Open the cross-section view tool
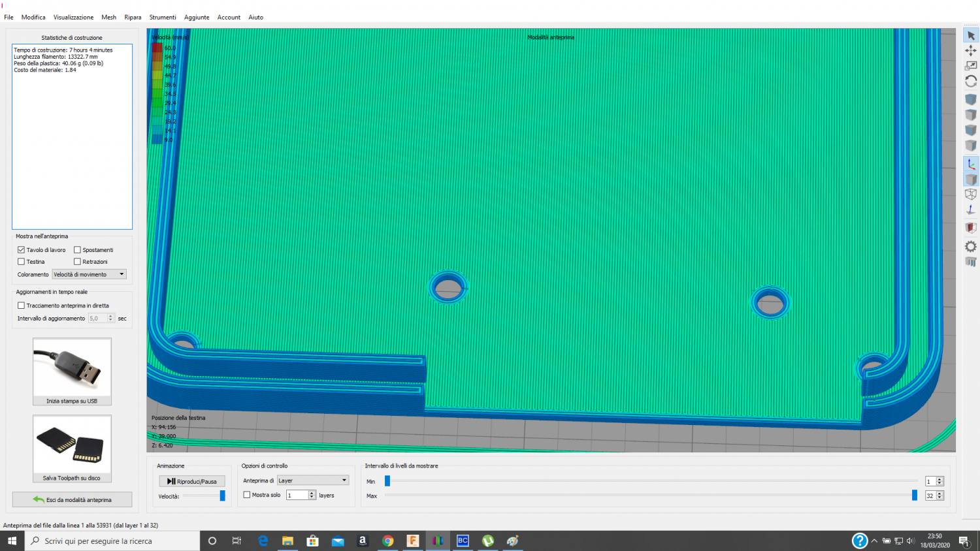This screenshot has height=551, width=980. 971,228
